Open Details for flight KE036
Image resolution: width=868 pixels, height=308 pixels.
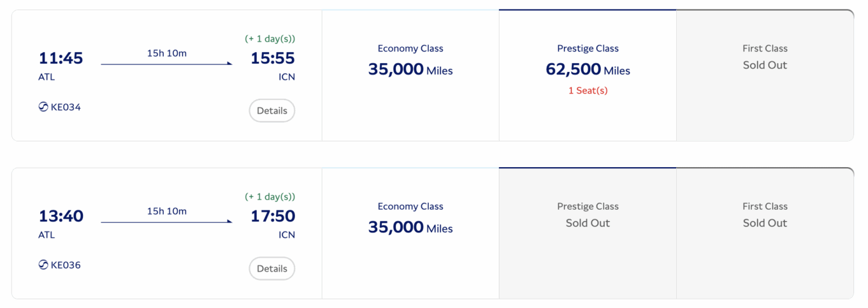[x=271, y=268]
